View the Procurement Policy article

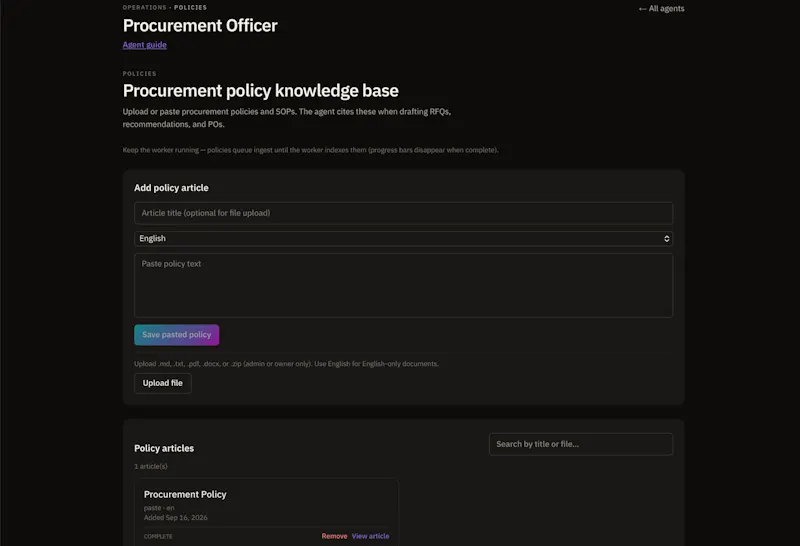(370, 536)
